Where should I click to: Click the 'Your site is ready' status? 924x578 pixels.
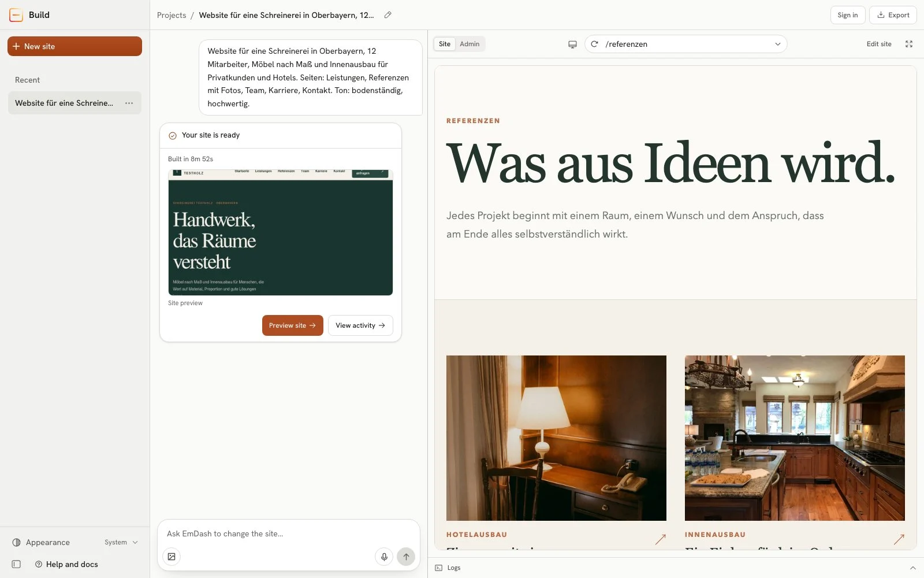click(210, 135)
